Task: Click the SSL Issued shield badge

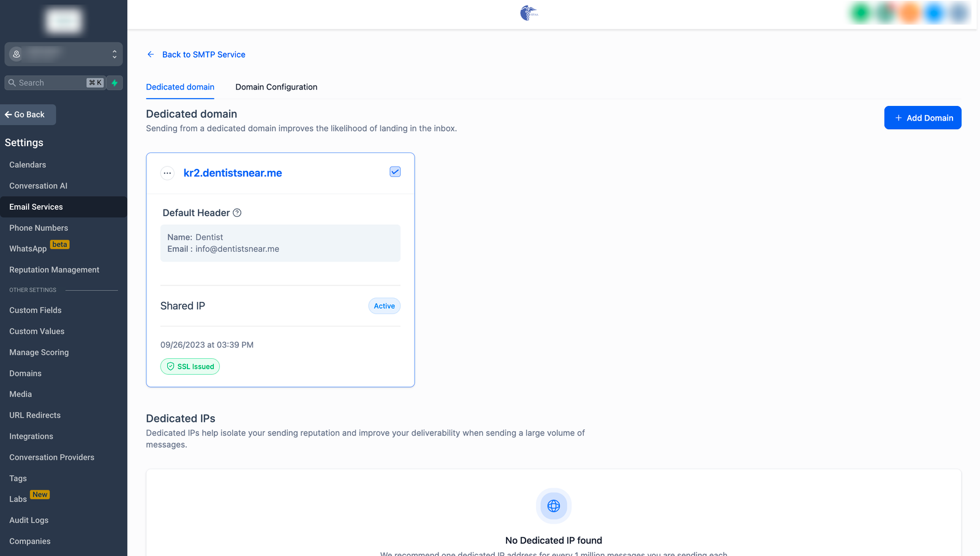Action: (190, 367)
